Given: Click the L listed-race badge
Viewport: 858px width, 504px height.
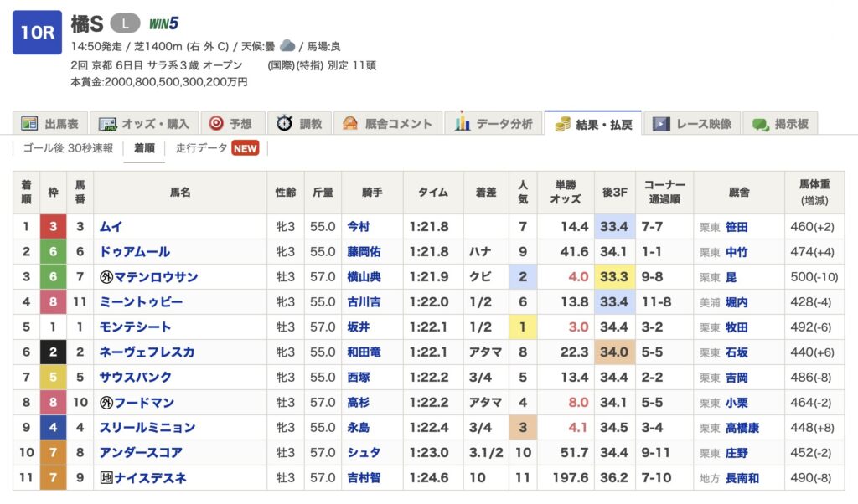Looking at the screenshot, I should (x=125, y=23).
